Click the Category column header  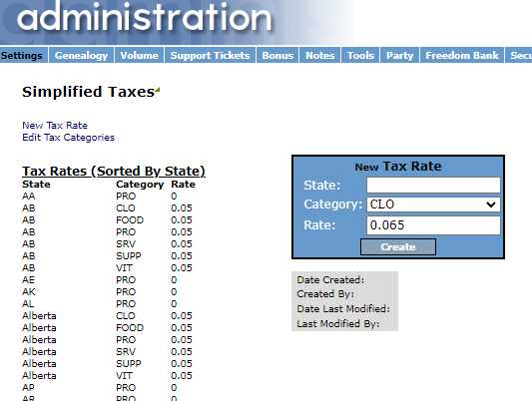coord(140,185)
